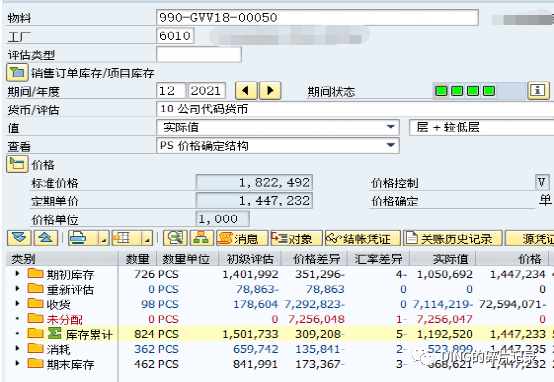This screenshot has height=382, width=554.
Task: Click the 数量 column header
Action: (137, 259)
